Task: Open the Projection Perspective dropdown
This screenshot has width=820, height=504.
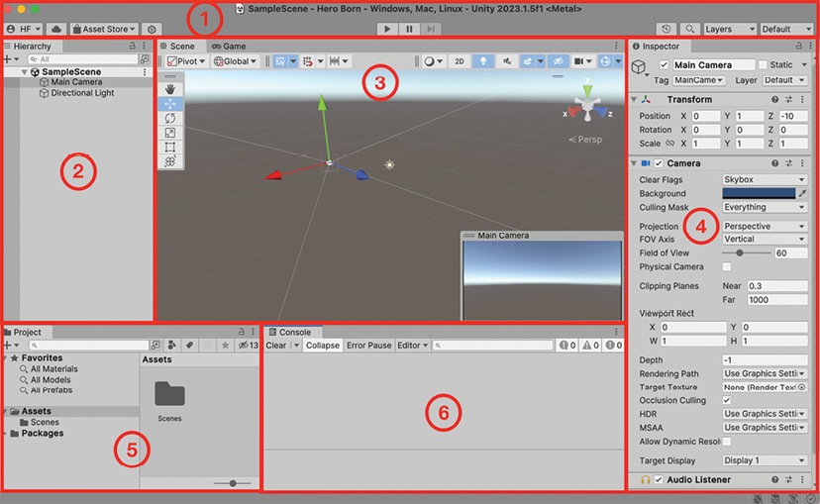Action: 765,226
